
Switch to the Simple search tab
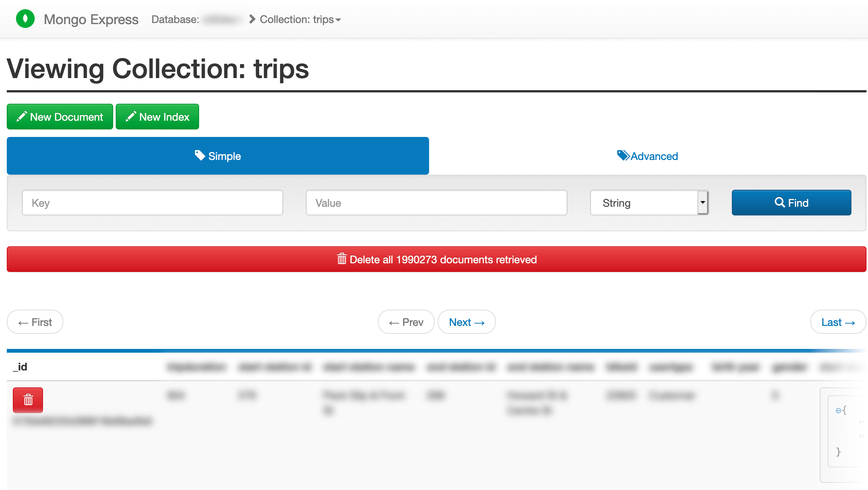(x=217, y=155)
